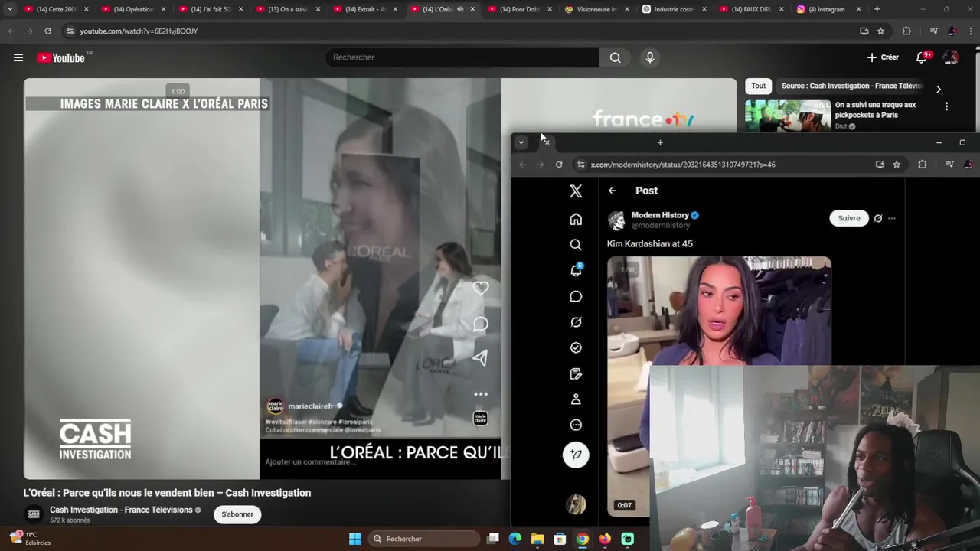Open pickpockets à Paris video thumbnail
The height and width of the screenshot is (551, 980).
788,116
